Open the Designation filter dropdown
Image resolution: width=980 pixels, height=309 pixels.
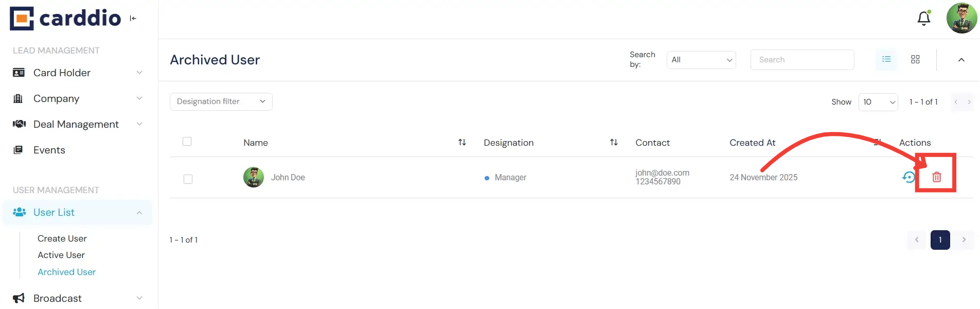[221, 101]
